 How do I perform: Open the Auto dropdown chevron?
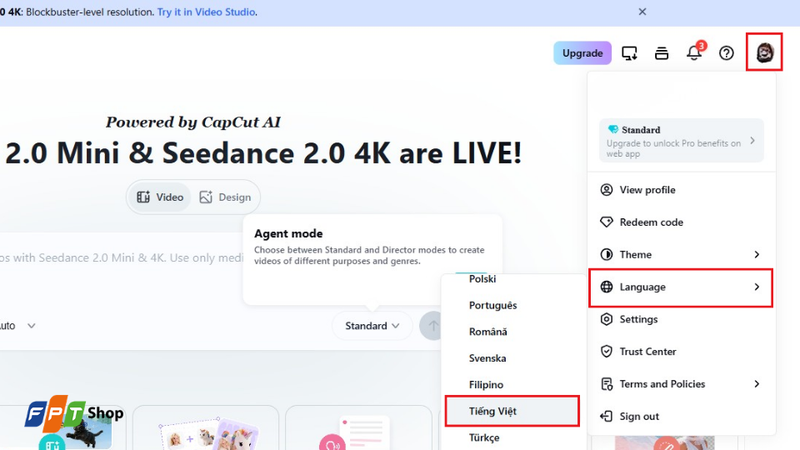31,326
